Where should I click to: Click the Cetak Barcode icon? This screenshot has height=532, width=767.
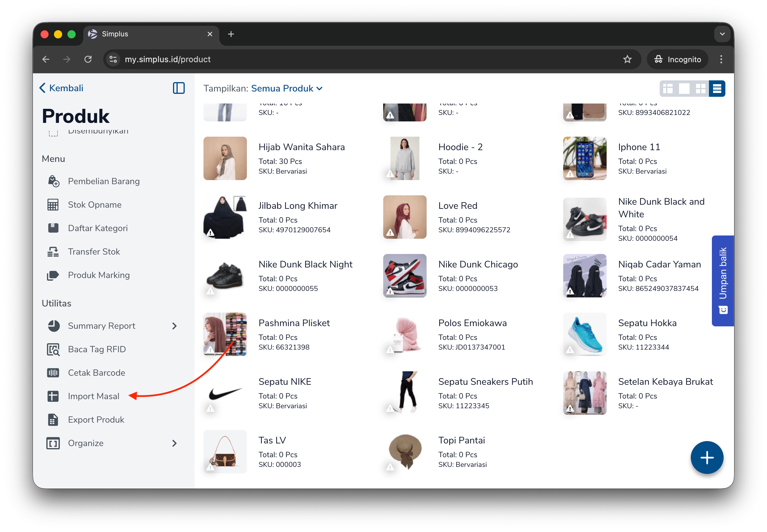coord(53,373)
